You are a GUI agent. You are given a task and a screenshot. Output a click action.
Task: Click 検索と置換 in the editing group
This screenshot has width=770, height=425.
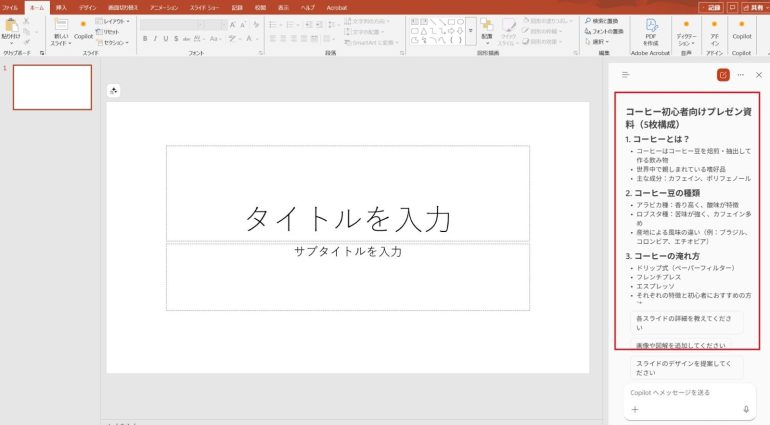(x=603, y=20)
